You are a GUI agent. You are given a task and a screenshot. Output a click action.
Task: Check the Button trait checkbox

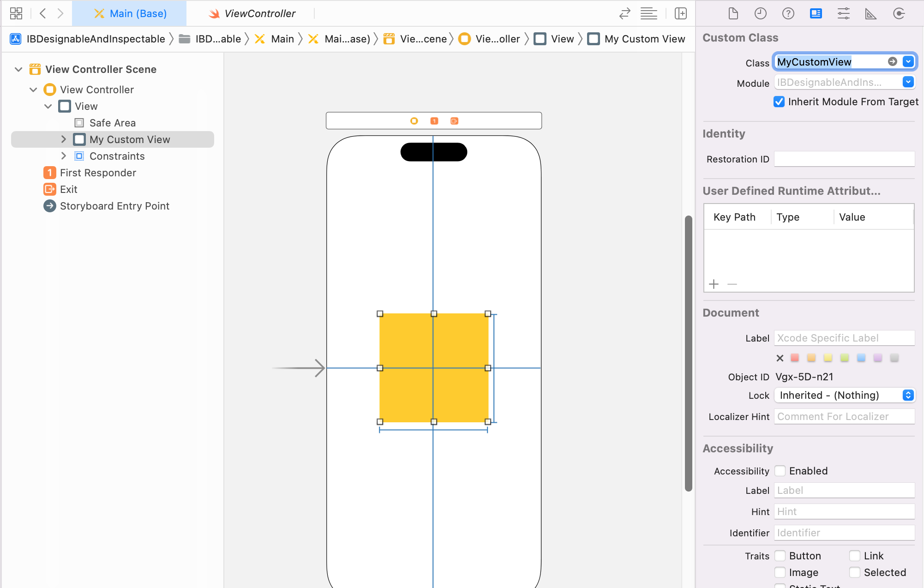[x=780, y=556]
